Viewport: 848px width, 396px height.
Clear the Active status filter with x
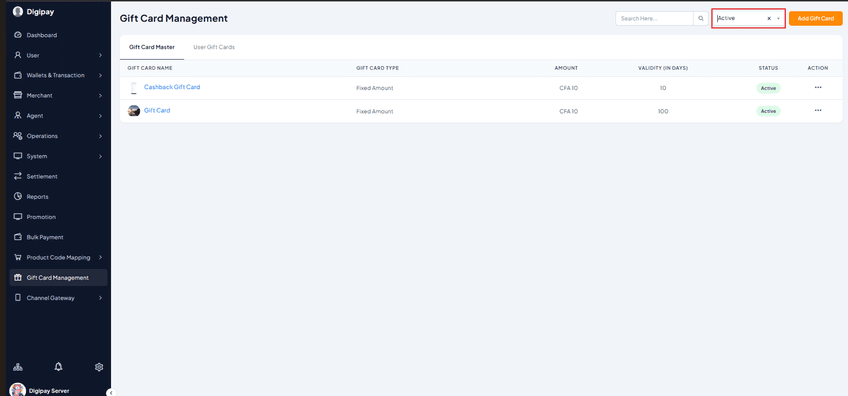tap(768, 18)
